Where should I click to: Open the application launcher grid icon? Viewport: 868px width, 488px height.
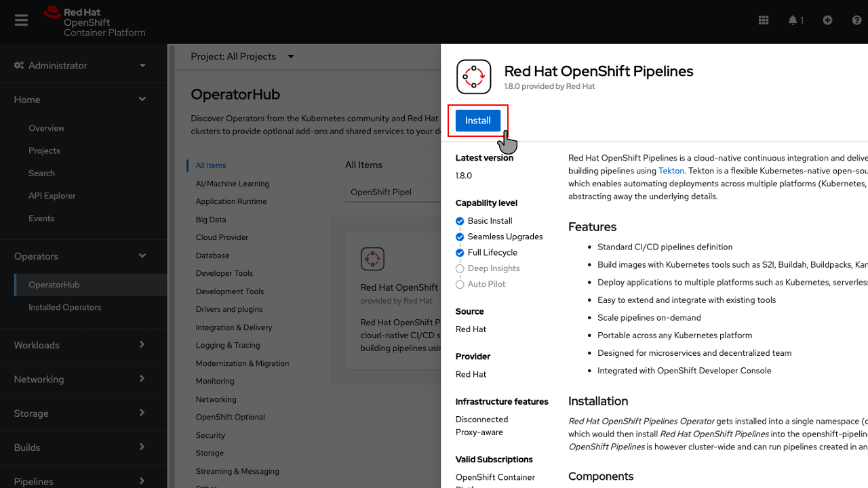tap(764, 20)
